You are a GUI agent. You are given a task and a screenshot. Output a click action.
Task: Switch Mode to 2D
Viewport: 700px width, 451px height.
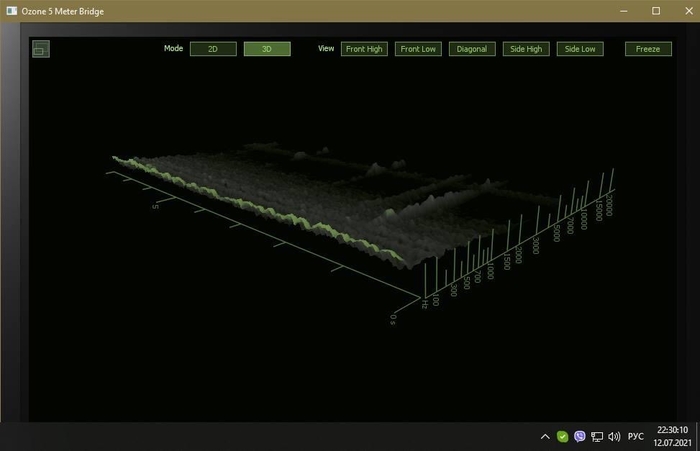tap(213, 49)
